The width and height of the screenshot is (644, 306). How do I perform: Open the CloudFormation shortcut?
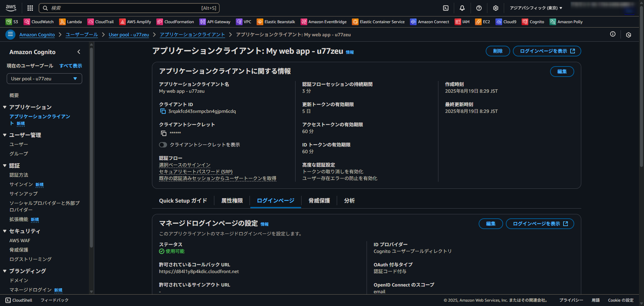(175, 22)
